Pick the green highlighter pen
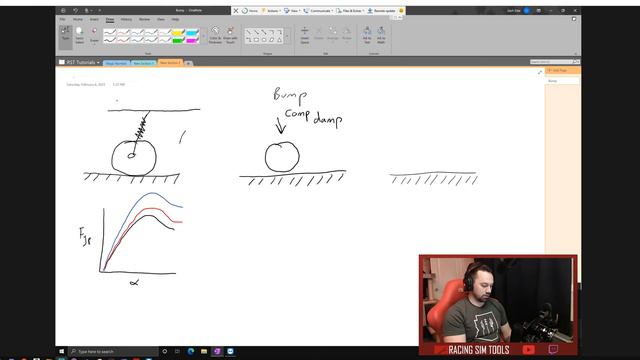 (178, 40)
